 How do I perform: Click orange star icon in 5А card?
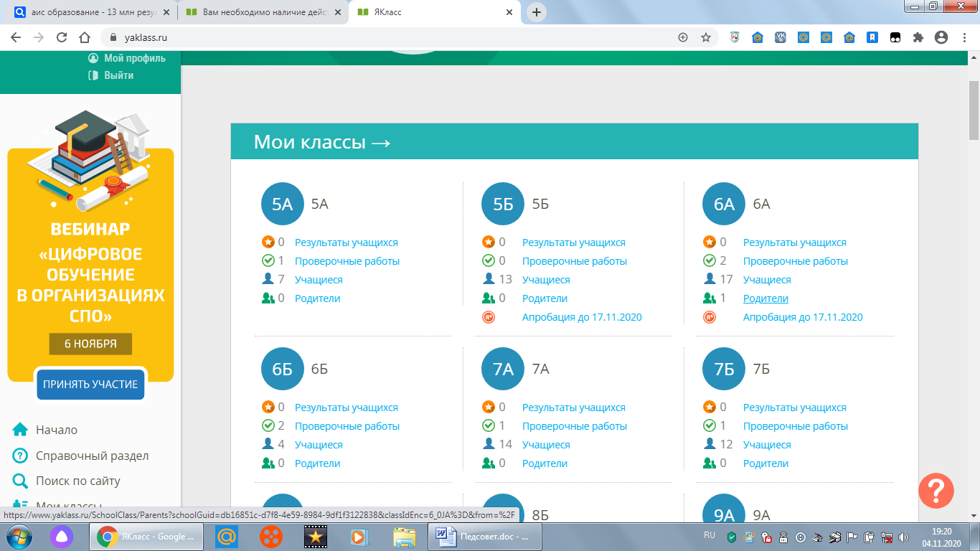[x=268, y=242]
